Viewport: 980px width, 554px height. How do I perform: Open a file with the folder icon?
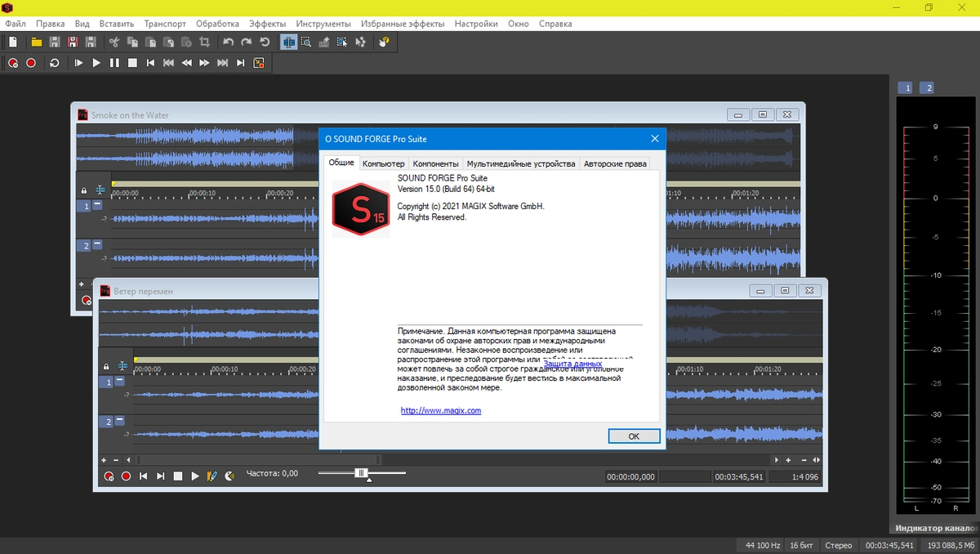(36, 42)
